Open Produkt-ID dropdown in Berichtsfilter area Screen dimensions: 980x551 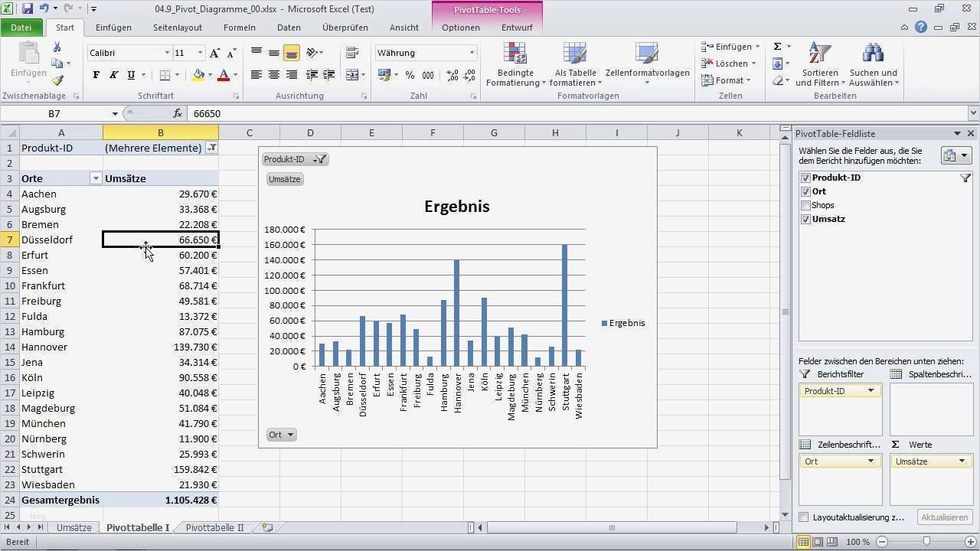(871, 390)
